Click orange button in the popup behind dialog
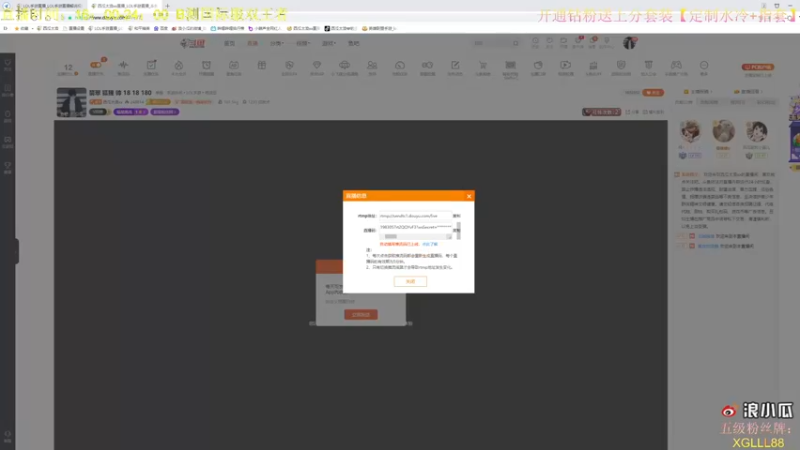This screenshot has height=450, width=800. tap(361, 315)
